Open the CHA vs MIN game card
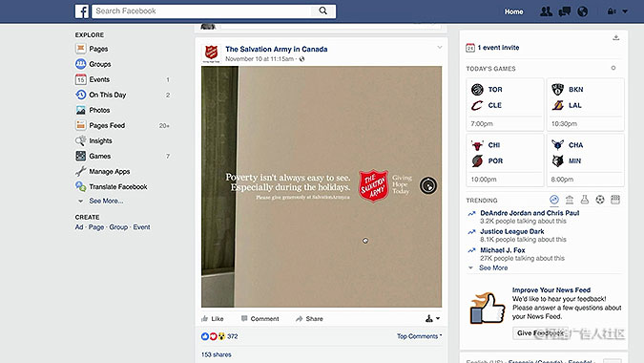 585,160
